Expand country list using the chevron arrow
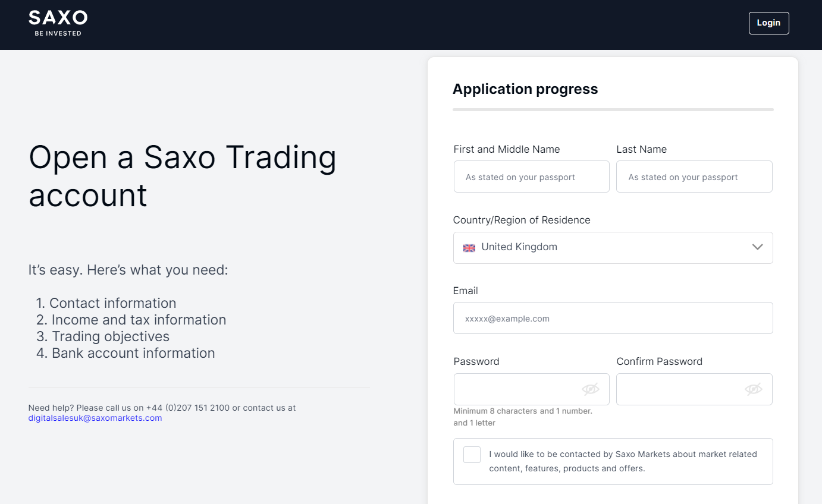Image resolution: width=822 pixels, height=504 pixels. [757, 247]
